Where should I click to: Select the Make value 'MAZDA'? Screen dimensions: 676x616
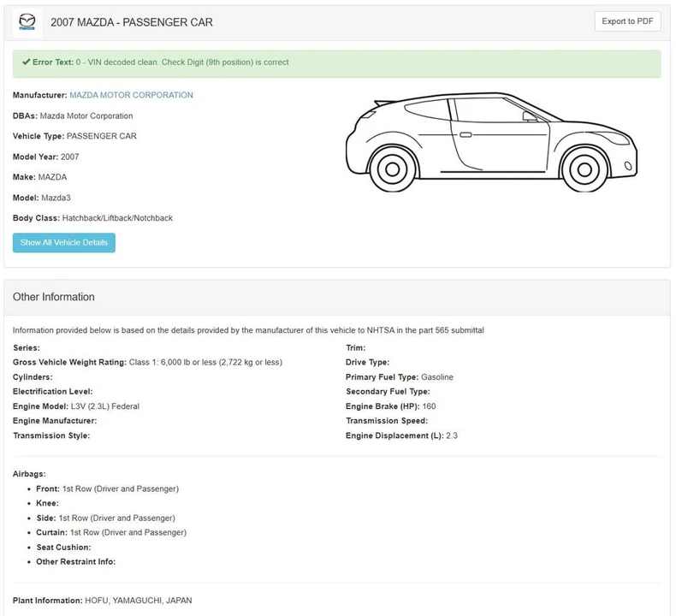(52, 177)
